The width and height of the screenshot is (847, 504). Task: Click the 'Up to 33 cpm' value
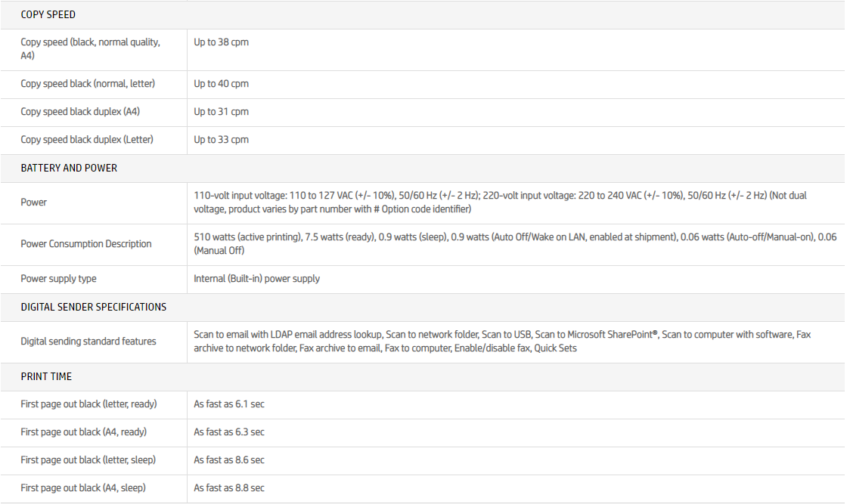[x=221, y=139]
